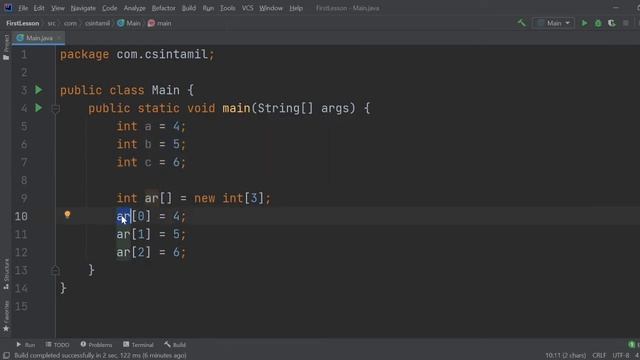
Task: Open the Code menu
Action: point(109,8)
